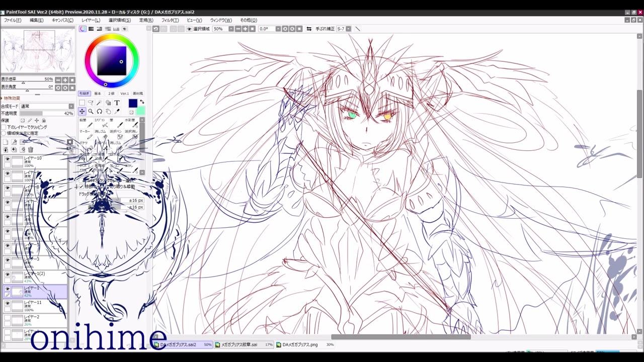Select the Move tool
Image resolution: width=644 pixels, height=362 pixels.
pyautogui.click(x=82, y=112)
